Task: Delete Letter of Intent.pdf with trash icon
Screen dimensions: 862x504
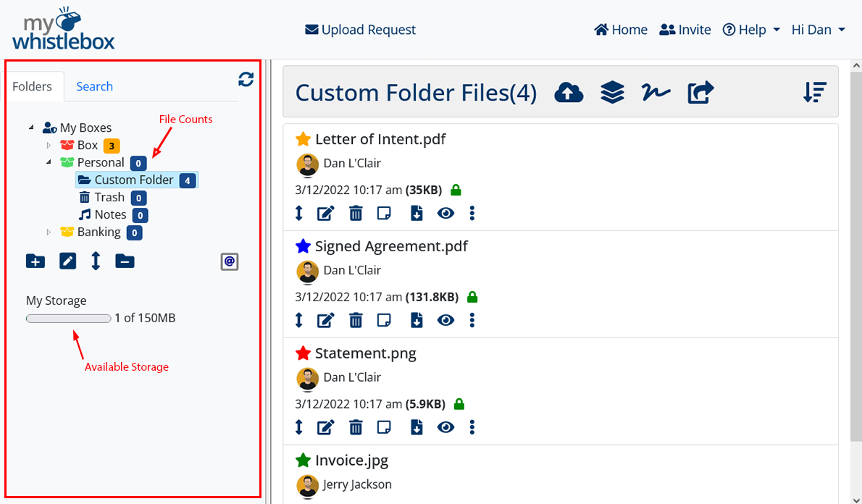Action: click(x=356, y=213)
